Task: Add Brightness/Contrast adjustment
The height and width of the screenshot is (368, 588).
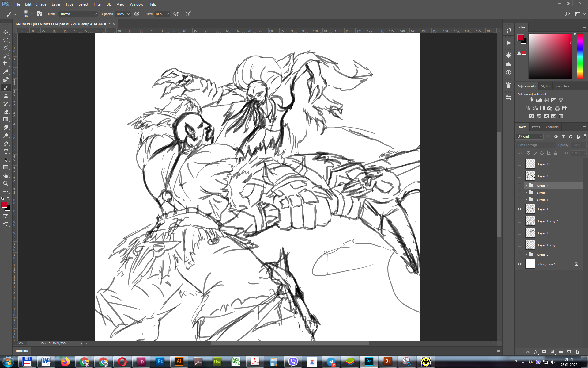Action: click(x=531, y=100)
